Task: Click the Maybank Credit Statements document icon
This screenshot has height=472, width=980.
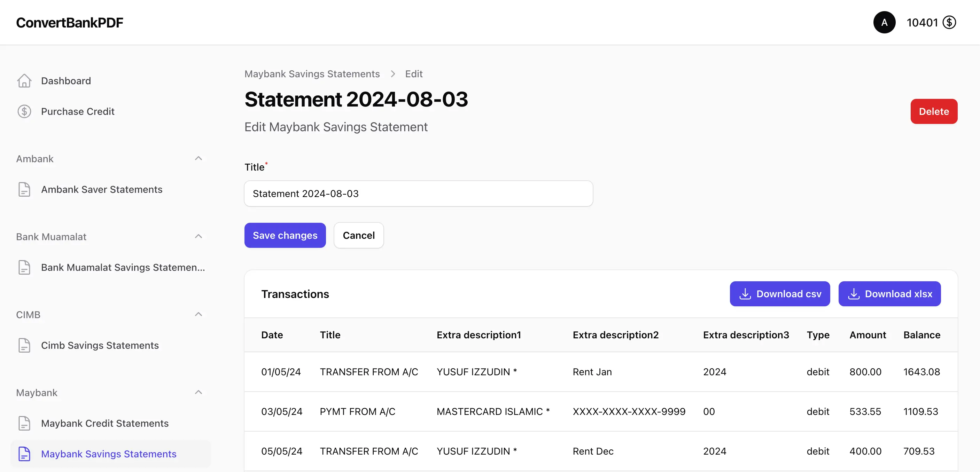Action: 24,423
